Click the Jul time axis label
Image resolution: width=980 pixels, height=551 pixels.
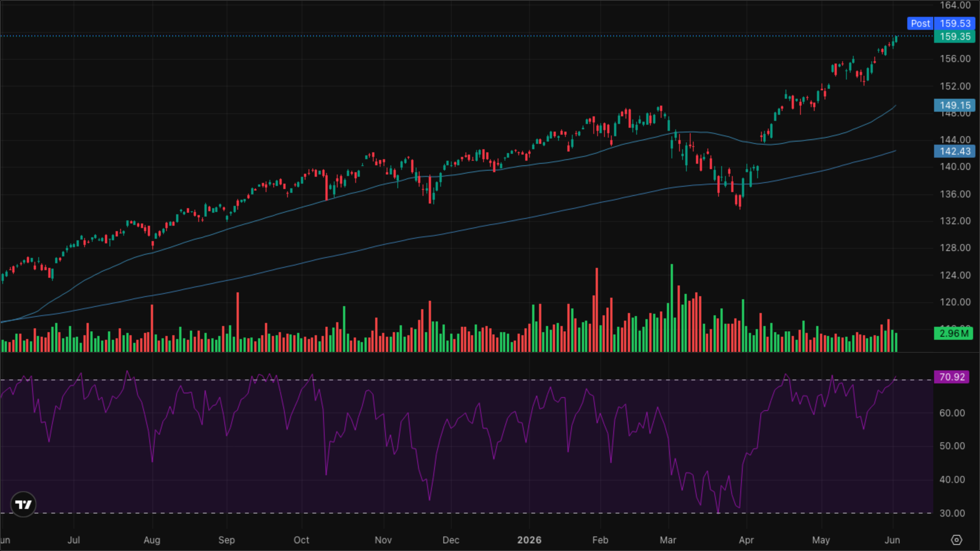(x=73, y=540)
